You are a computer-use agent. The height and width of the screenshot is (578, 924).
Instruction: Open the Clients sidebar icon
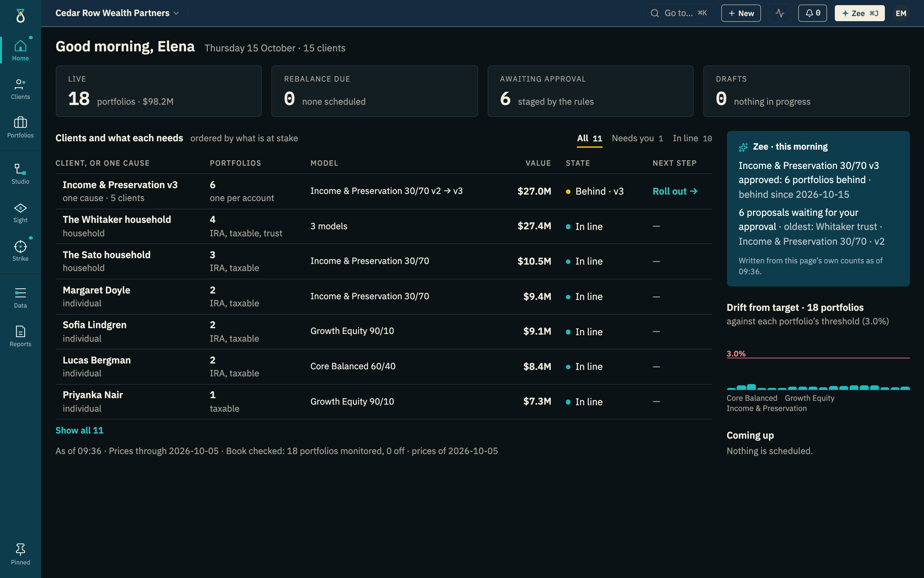coord(20,89)
